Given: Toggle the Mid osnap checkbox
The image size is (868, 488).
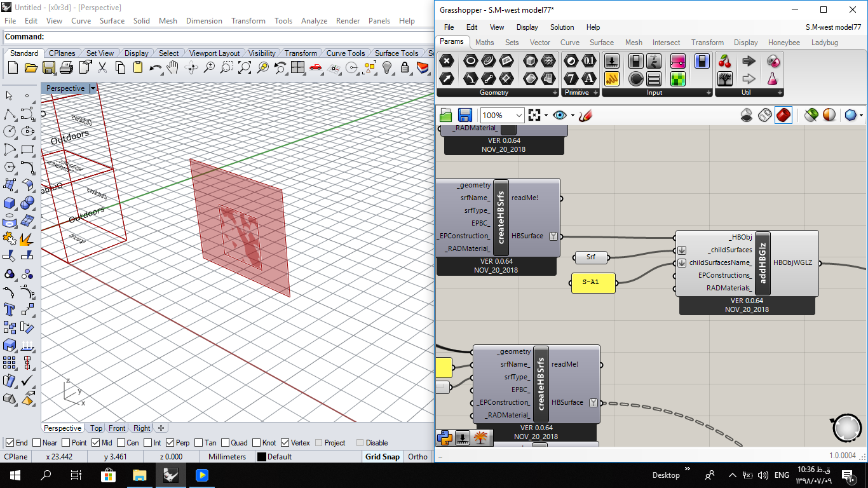Looking at the screenshot, I should [x=95, y=443].
